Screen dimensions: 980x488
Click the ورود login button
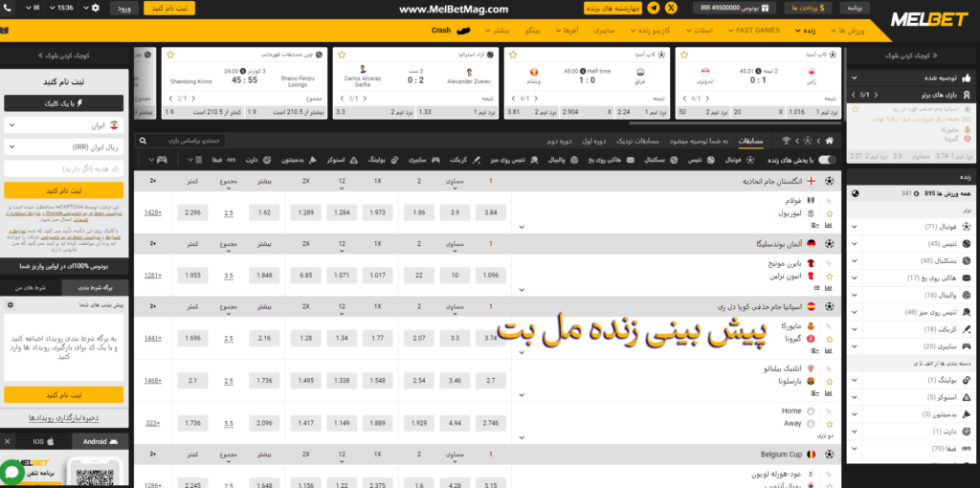[124, 8]
